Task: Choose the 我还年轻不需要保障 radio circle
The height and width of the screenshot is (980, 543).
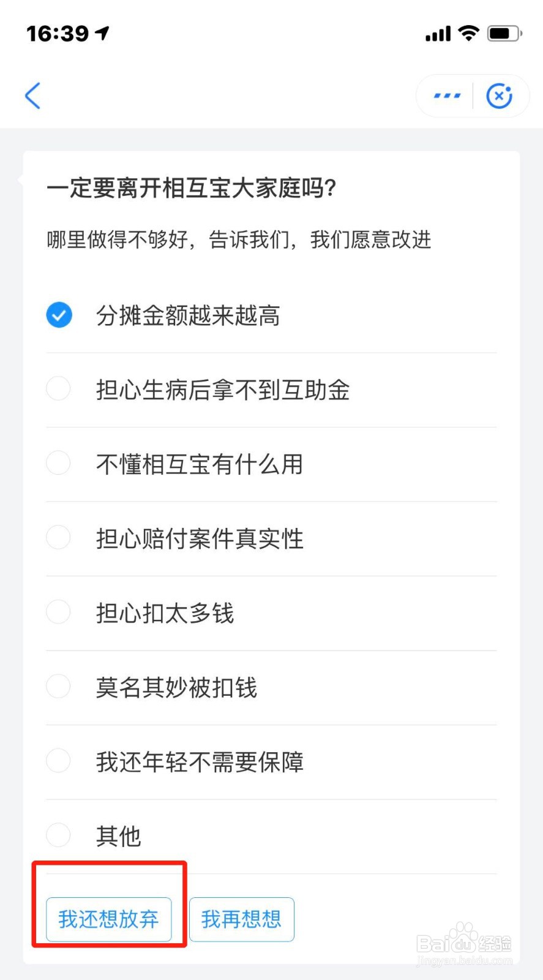Action: [59, 761]
